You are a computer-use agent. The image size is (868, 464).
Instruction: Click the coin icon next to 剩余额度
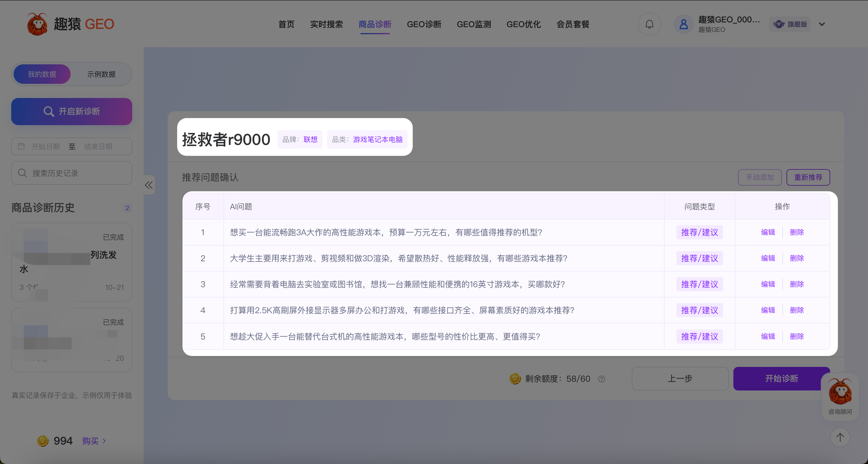pos(515,379)
